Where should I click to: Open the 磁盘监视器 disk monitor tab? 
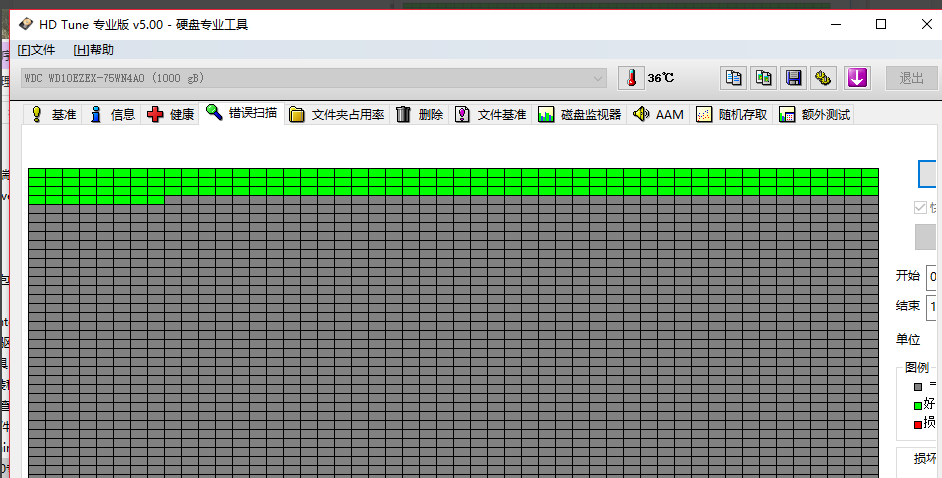click(x=580, y=115)
